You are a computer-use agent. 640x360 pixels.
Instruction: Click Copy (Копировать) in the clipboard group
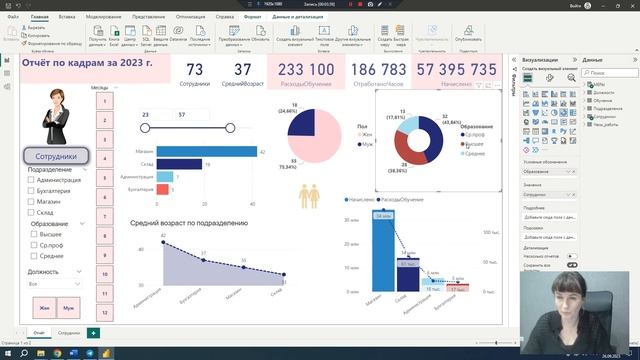tap(36, 36)
